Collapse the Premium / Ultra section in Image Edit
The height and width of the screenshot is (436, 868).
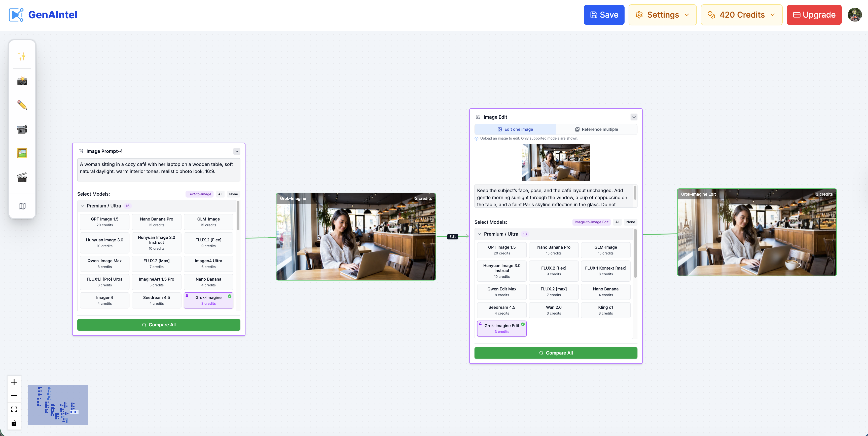(x=480, y=234)
